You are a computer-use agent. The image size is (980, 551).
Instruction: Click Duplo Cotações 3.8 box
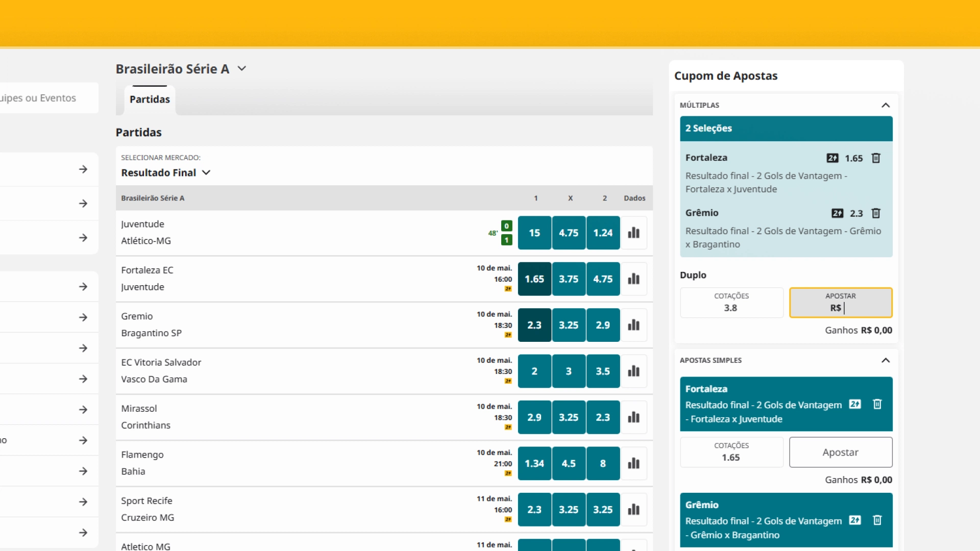[731, 303]
